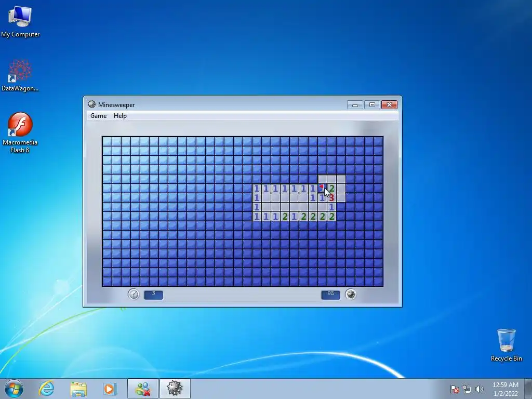
Task: Open the network tray icon
Action: pos(467,389)
